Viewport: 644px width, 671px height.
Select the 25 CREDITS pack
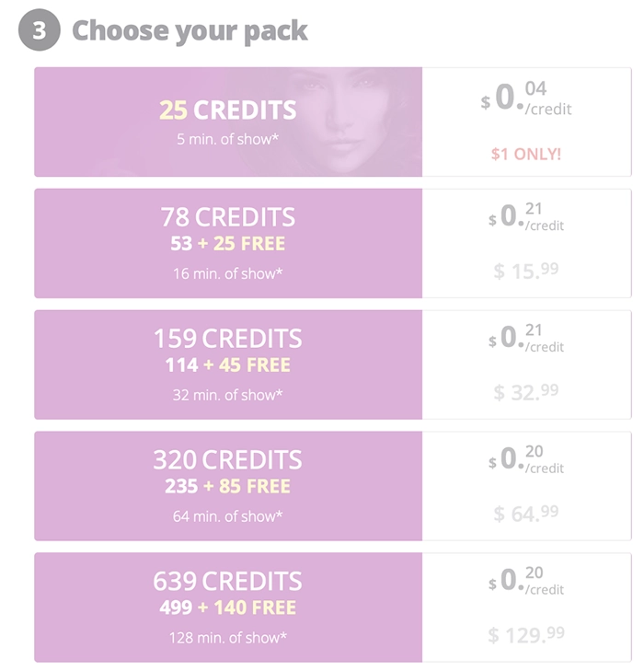[x=227, y=110]
